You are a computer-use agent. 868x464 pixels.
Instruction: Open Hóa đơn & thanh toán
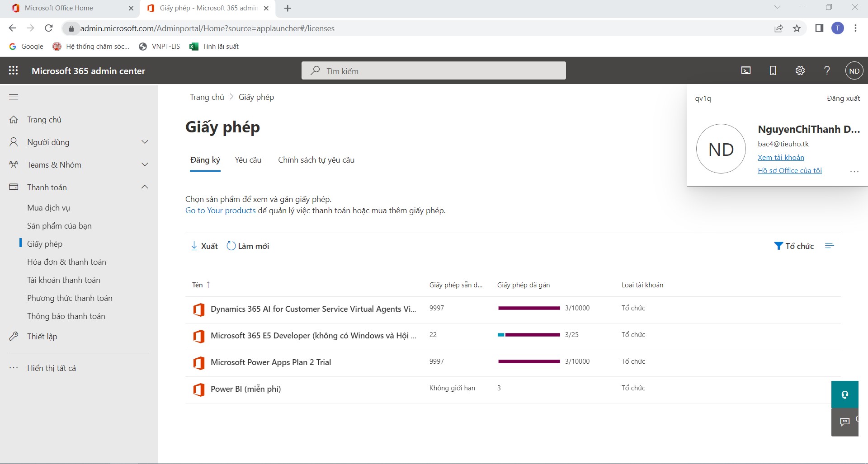66,262
